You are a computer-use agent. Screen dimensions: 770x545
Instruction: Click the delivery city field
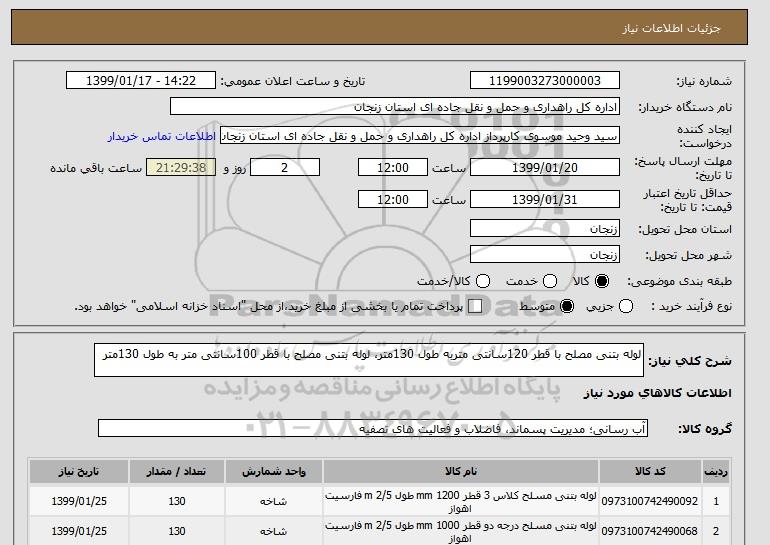click(x=545, y=254)
